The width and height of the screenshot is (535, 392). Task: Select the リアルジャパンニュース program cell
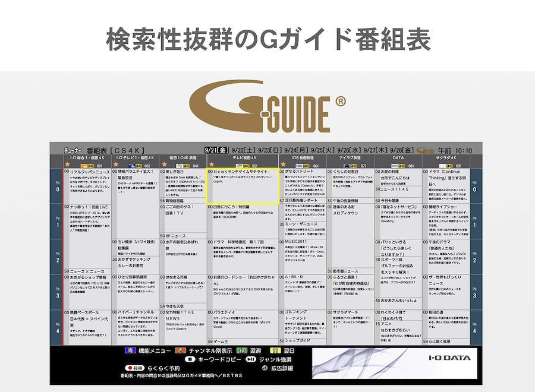pos(87,186)
